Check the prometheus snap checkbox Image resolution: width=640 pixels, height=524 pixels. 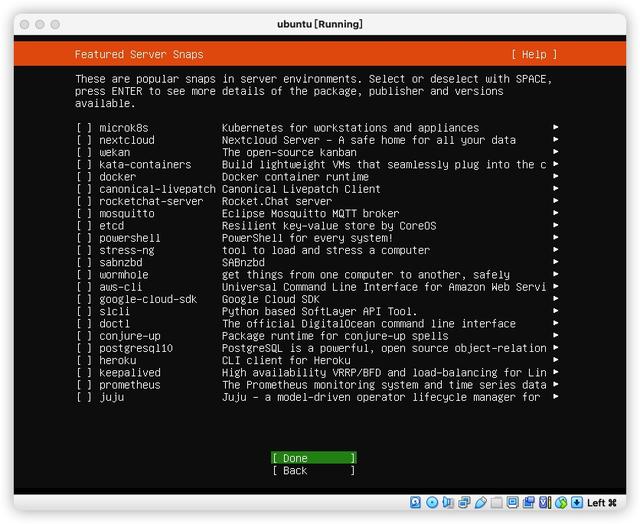point(84,385)
